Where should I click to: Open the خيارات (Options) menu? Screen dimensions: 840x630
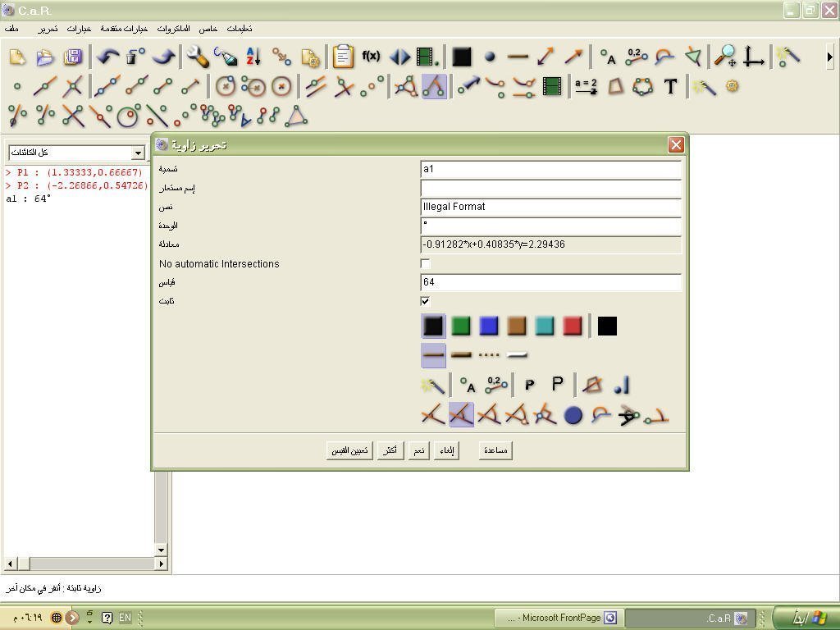click(x=79, y=29)
